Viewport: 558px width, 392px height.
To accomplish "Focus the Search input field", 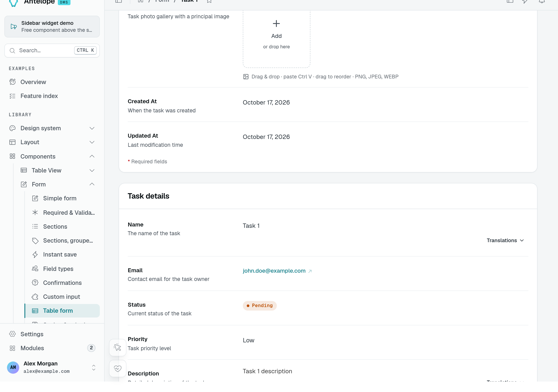I will [52, 51].
